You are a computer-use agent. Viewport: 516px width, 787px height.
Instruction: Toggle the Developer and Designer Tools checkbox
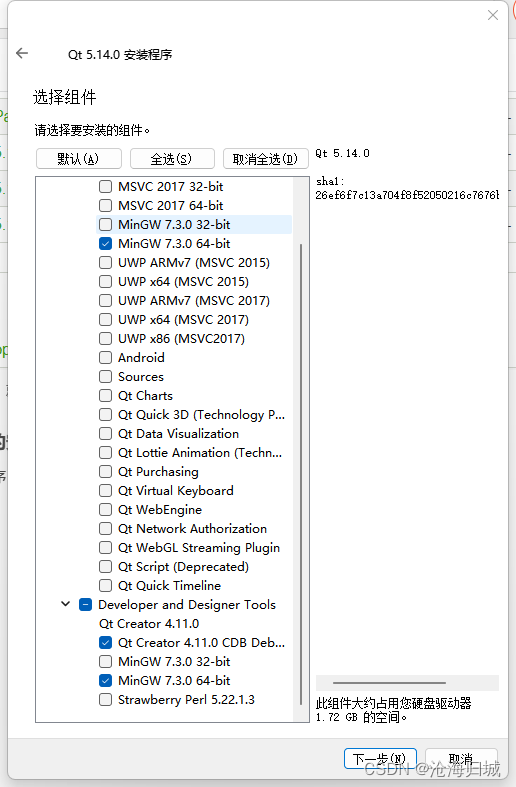tap(85, 605)
